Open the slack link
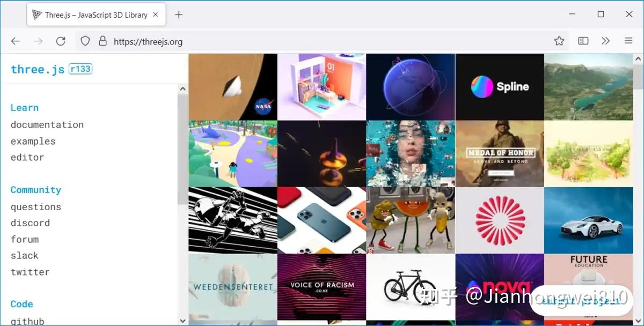Viewport: 644px width, 326px height. [25, 256]
